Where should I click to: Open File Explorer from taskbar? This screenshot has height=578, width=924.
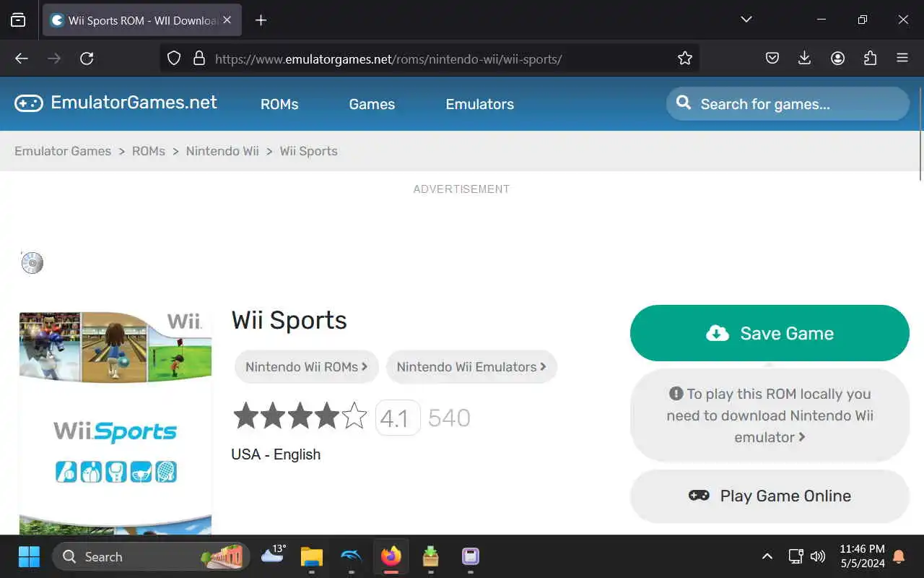pos(312,556)
